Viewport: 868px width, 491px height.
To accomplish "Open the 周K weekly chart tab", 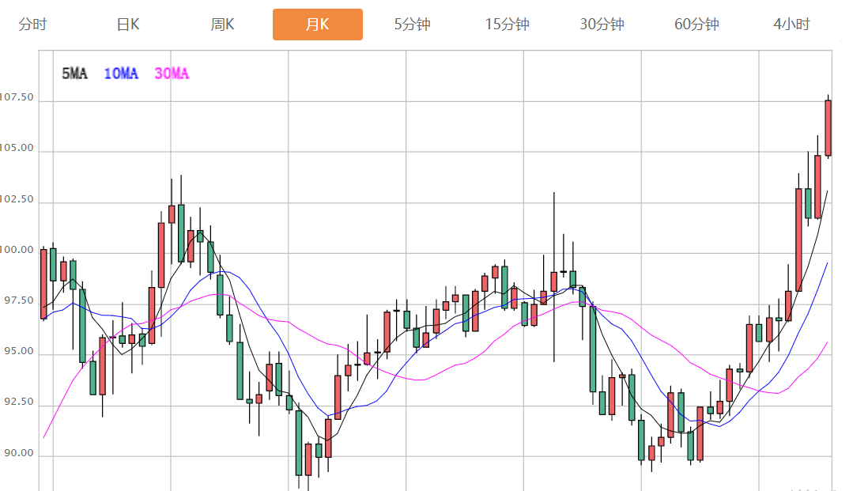I will click(x=222, y=25).
